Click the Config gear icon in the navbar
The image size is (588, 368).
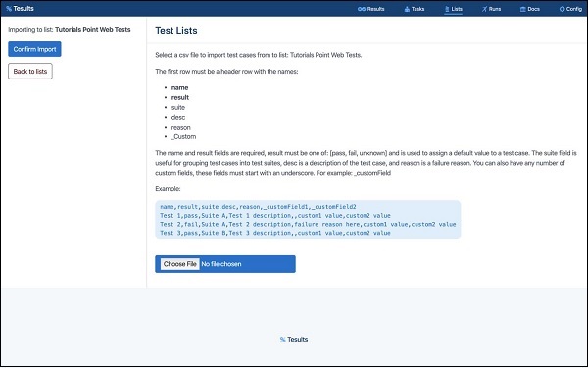coord(562,9)
